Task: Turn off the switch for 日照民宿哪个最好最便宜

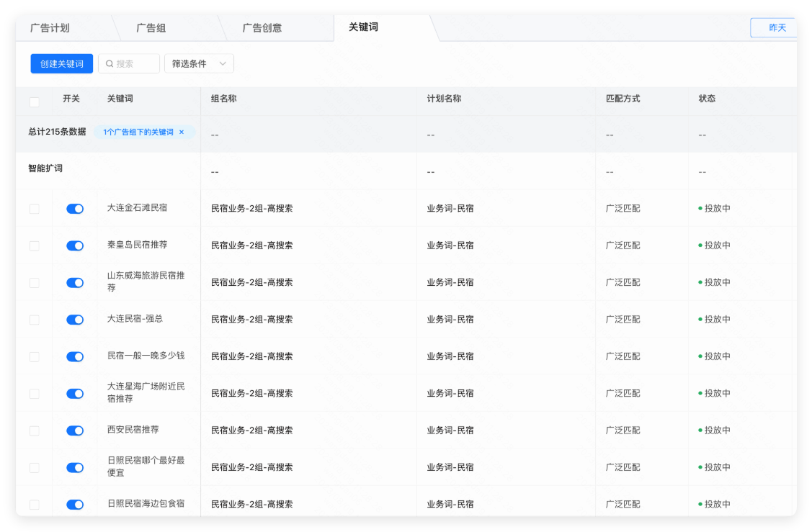Action: [x=75, y=468]
